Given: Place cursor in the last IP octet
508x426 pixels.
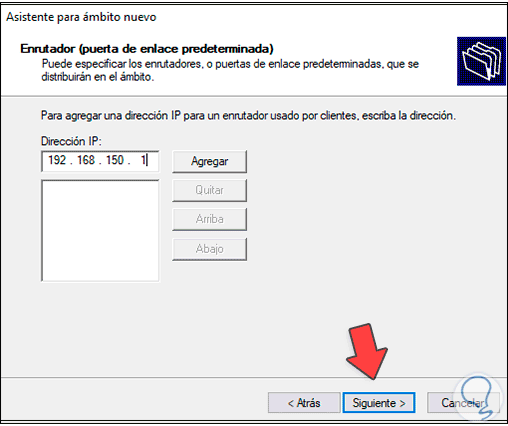Looking at the screenshot, I should click(143, 160).
